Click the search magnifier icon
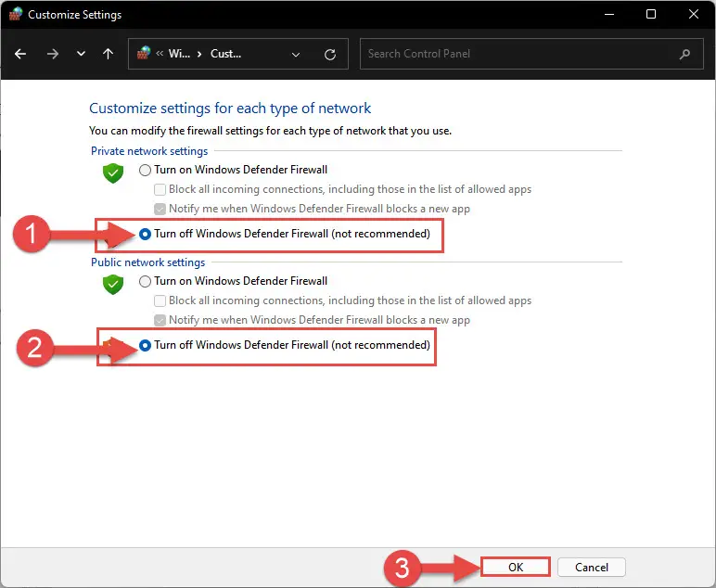Screen dimensions: 716x588 pyautogui.click(x=684, y=54)
